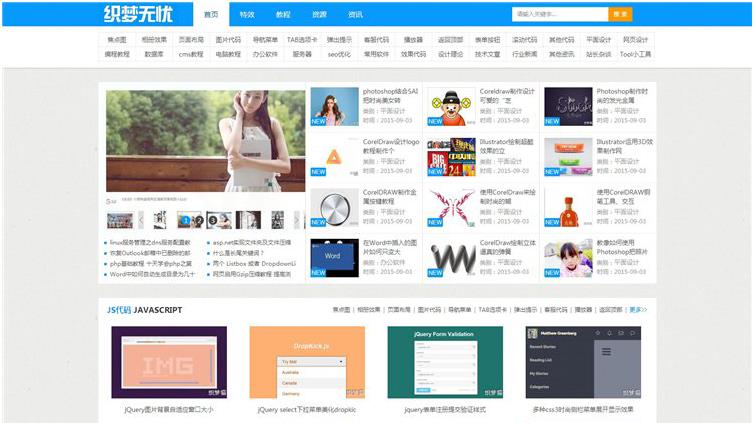
Task: Click the blue Word article thumbnail
Action: tap(333, 257)
